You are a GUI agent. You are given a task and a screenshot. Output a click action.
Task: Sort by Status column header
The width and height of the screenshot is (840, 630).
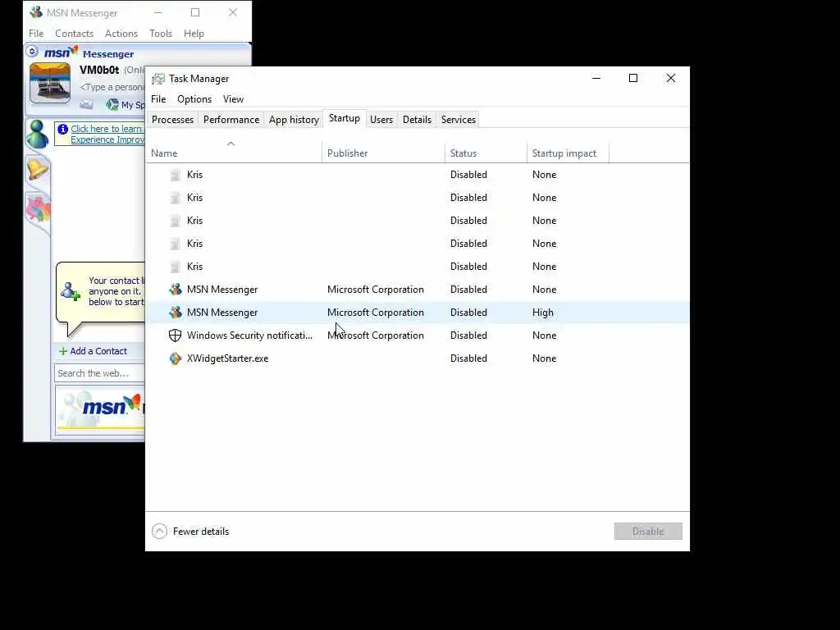point(486,153)
